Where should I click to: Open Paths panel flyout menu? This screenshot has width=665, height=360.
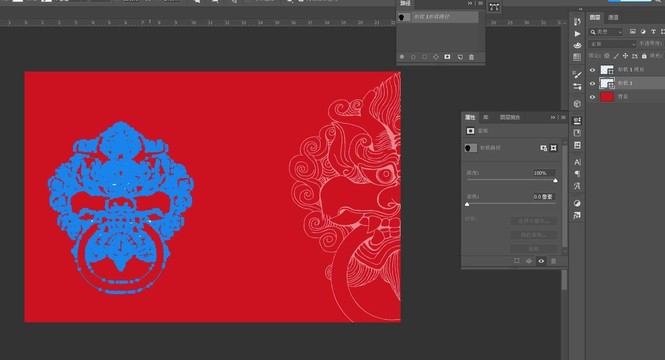click(481, 3)
